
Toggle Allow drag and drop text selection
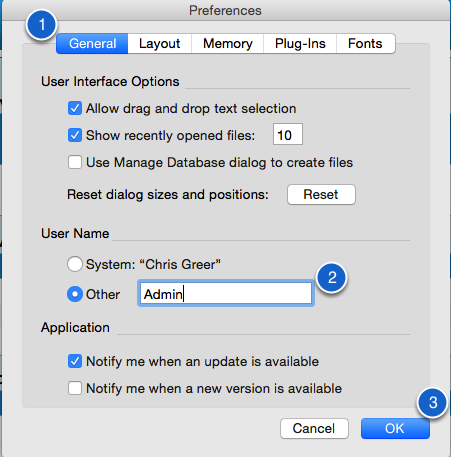(x=75, y=108)
